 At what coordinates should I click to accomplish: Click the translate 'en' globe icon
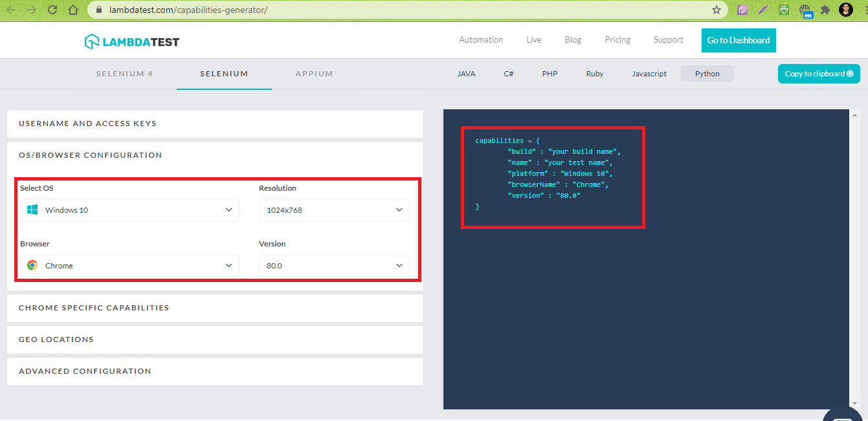pyautogui.click(x=805, y=10)
